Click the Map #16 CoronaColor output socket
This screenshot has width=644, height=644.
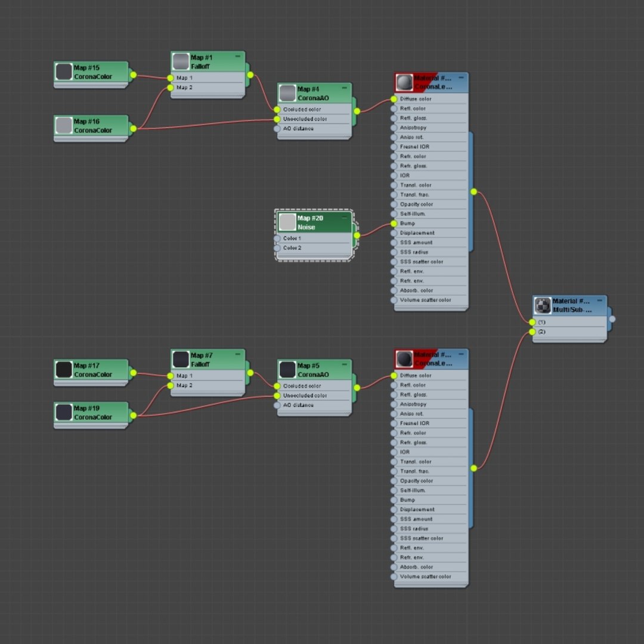(133, 129)
